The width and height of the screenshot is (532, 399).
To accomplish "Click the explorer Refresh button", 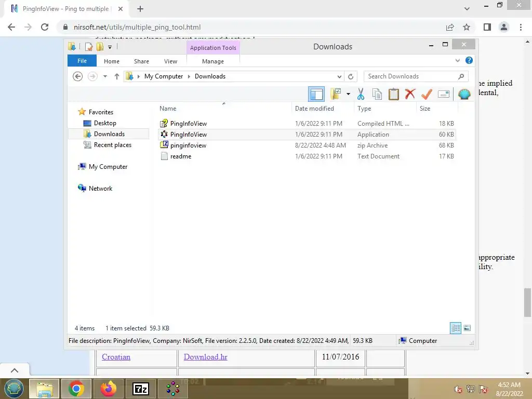I will point(351,76).
